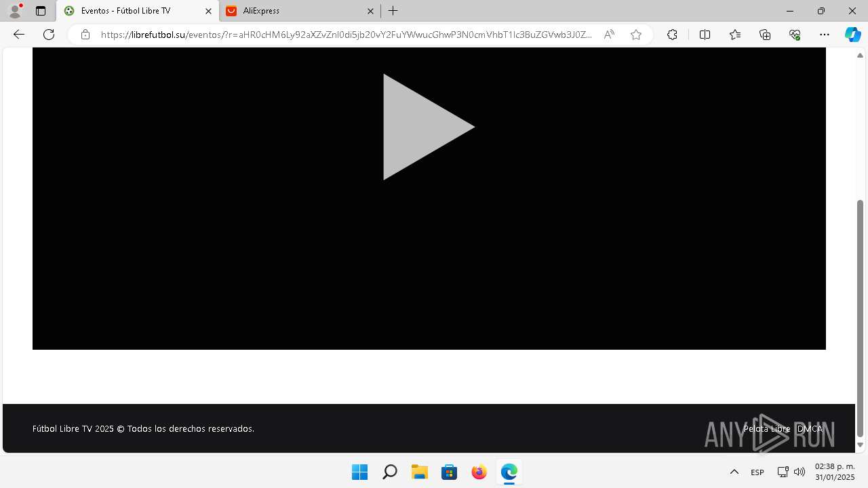Go back to the previous page

pyautogui.click(x=19, y=35)
